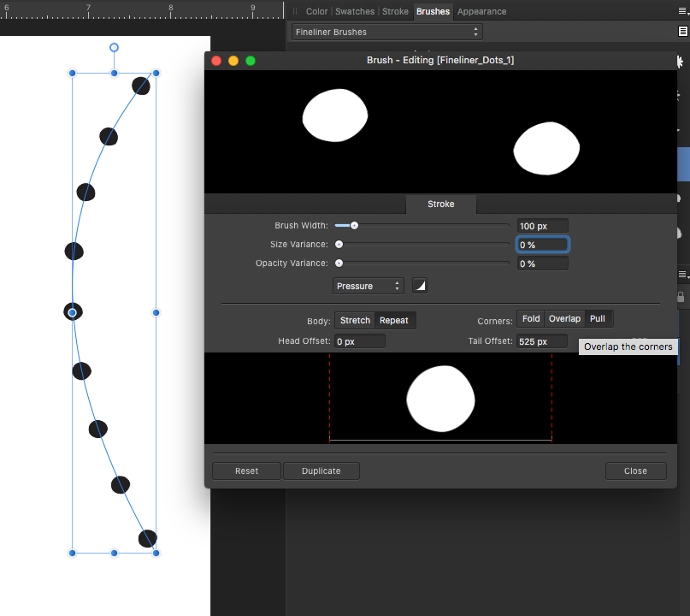The height and width of the screenshot is (616, 690).
Task: Open the Fineliner Brushes category dropdown
Action: tap(386, 32)
